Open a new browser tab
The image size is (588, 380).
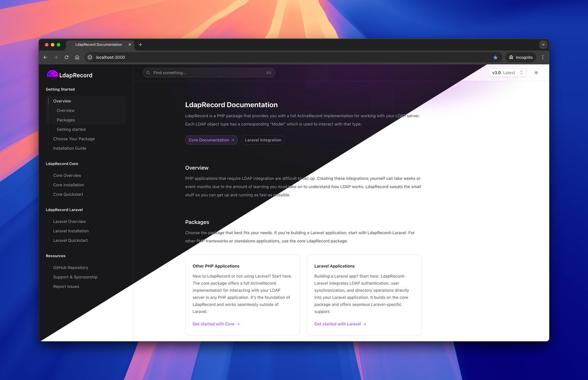point(141,45)
